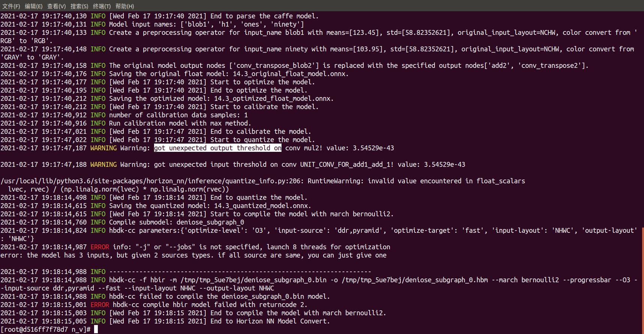Open the 搜索(S) Search menu
The image size is (644, 334).
(x=79, y=6)
